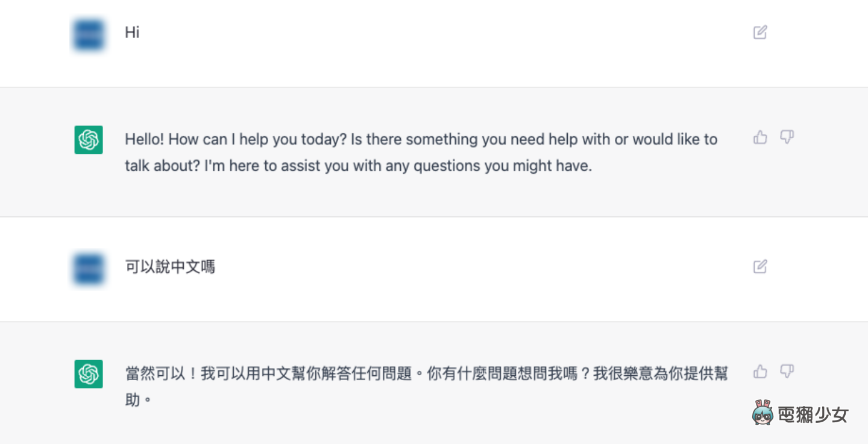This screenshot has width=868, height=444.
Task: Click the edit pencil icon beside 'Hi'
Action: point(759,32)
